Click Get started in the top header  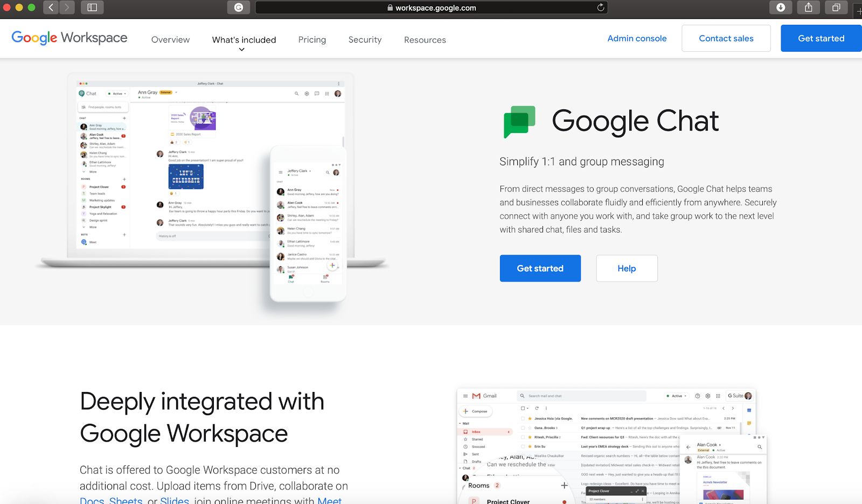coord(821,38)
